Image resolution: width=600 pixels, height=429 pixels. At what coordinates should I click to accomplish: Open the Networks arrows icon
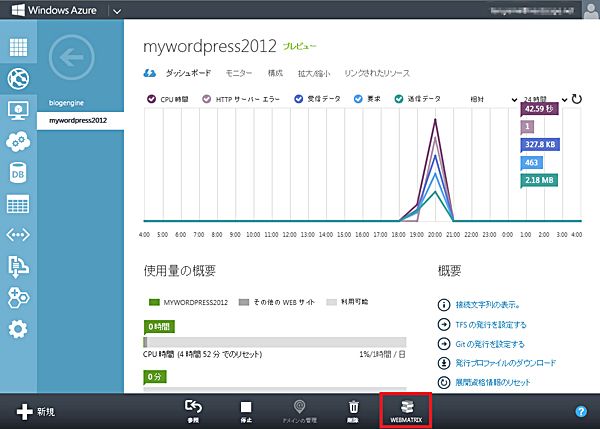(18, 235)
